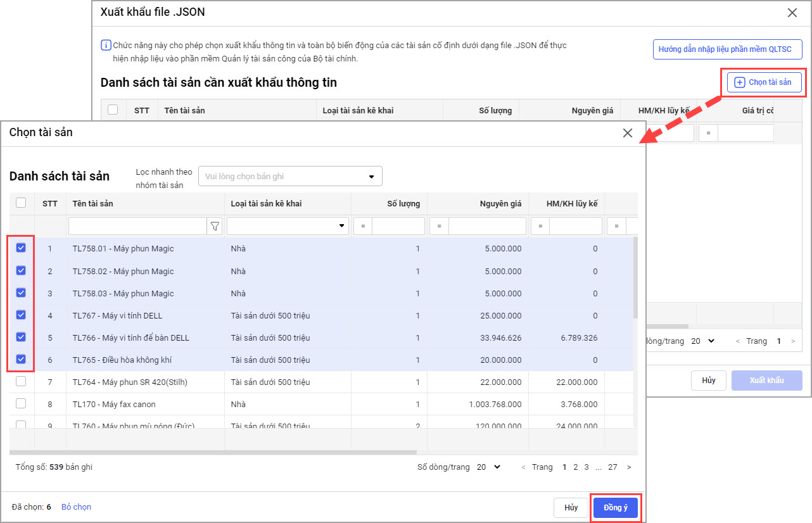812x523 pixels.
Task: Open the Số dòng/trang dropdown showing 20
Action: [x=488, y=467]
